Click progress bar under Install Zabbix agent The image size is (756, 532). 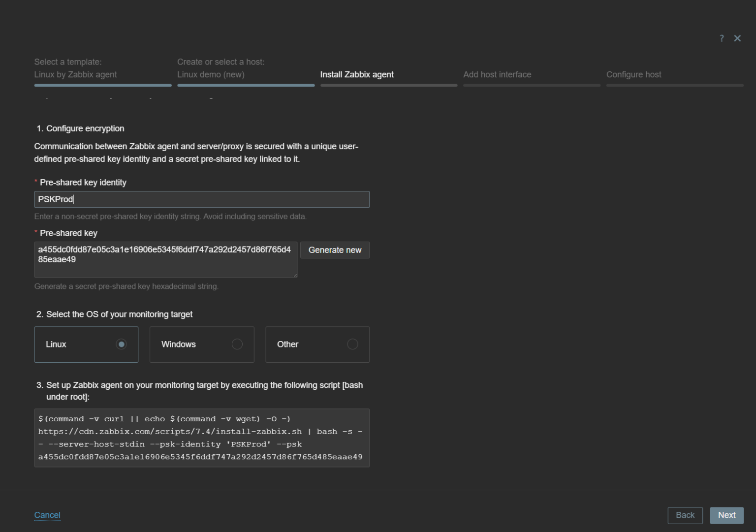pos(389,85)
